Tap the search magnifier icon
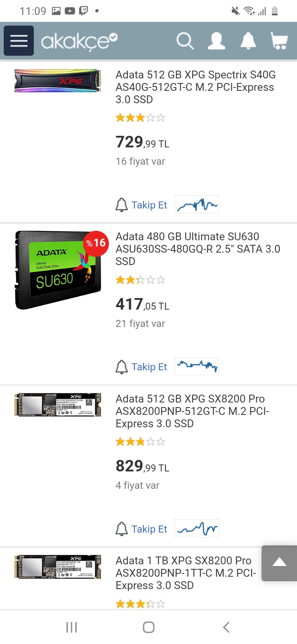The width and height of the screenshot is (297, 644). [185, 41]
